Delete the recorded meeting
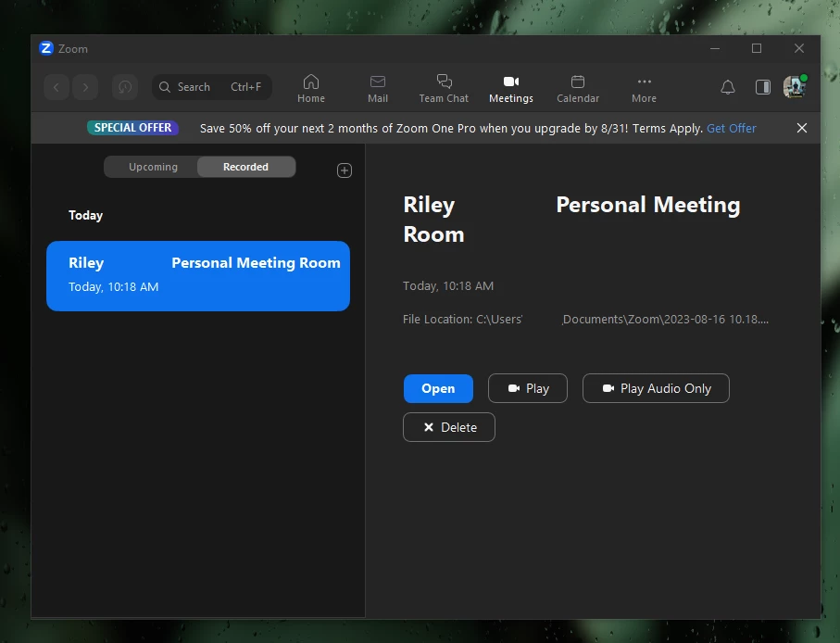Screen dimensions: 840x643 tap(449, 427)
